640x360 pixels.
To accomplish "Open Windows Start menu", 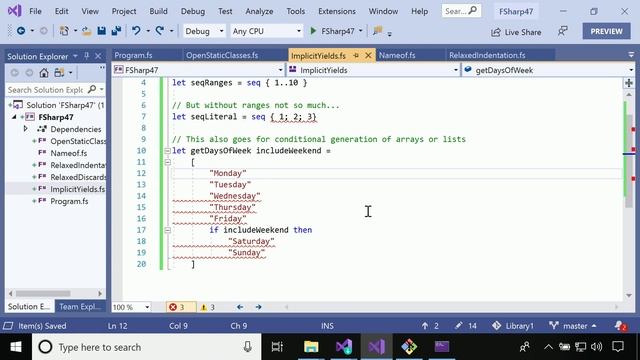I will tap(16, 347).
